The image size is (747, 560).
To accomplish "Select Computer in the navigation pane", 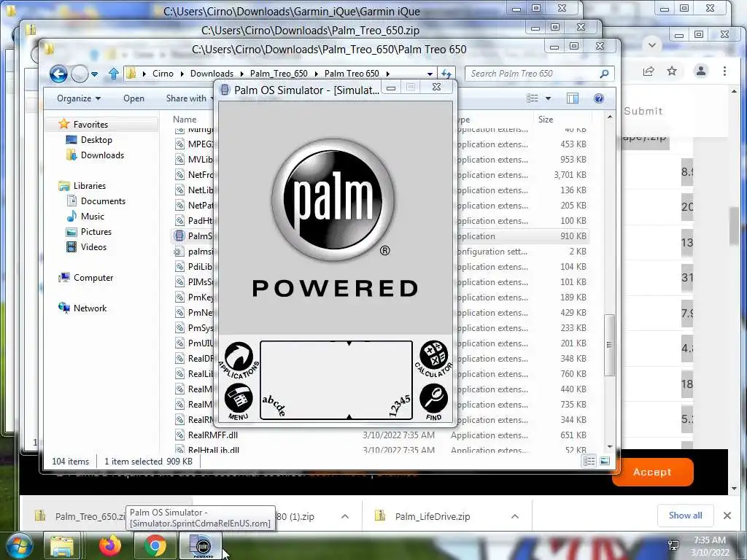I will 93,278.
